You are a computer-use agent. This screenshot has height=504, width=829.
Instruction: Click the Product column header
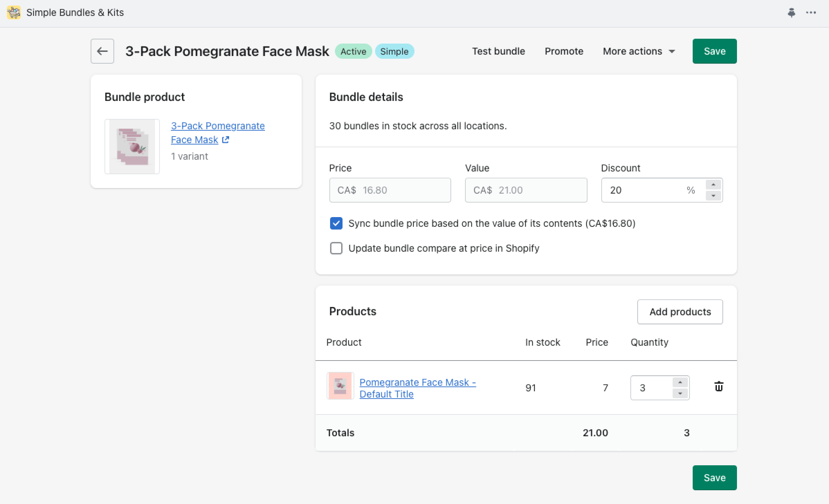(x=344, y=342)
